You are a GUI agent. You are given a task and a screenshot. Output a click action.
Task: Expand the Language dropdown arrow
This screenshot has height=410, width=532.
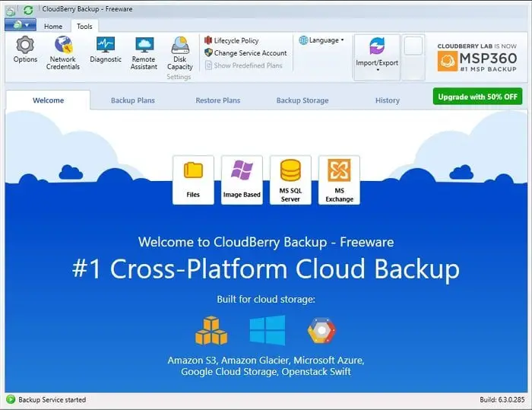coord(342,40)
